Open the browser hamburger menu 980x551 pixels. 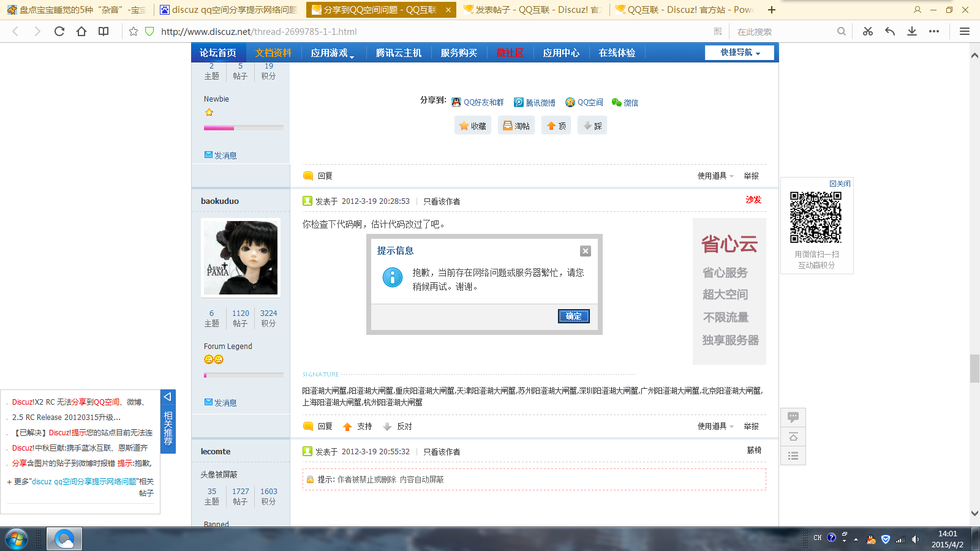[x=965, y=31]
